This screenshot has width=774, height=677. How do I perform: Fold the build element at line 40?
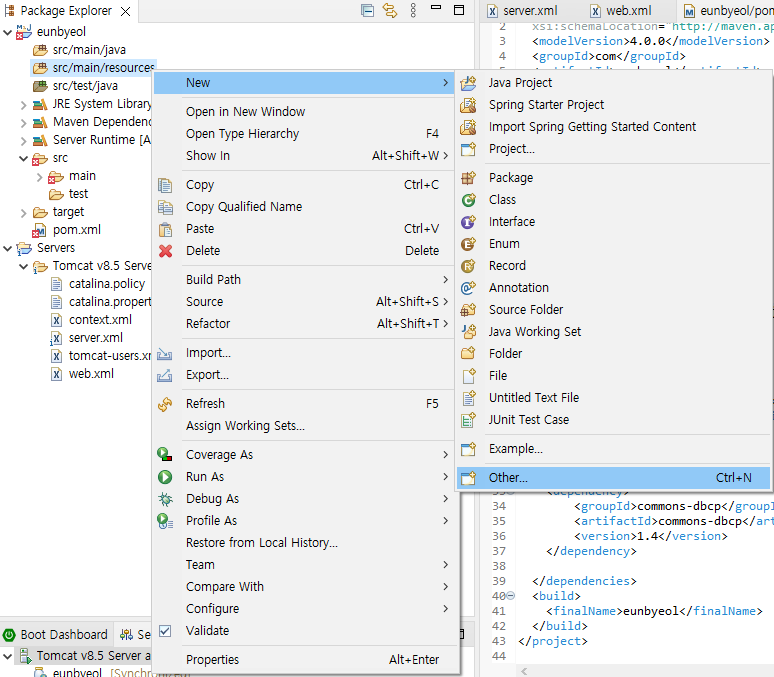click(x=511, y=596)
